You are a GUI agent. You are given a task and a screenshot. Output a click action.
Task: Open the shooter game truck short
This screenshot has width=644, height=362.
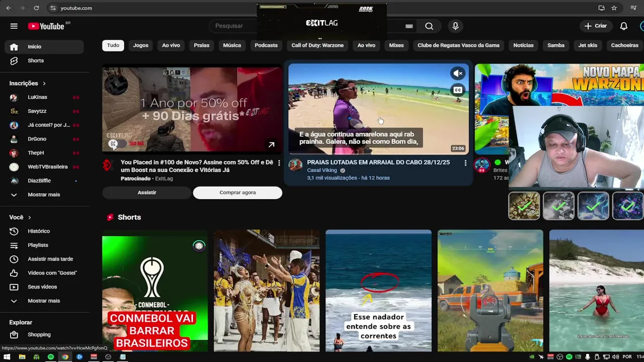[490, 291]
